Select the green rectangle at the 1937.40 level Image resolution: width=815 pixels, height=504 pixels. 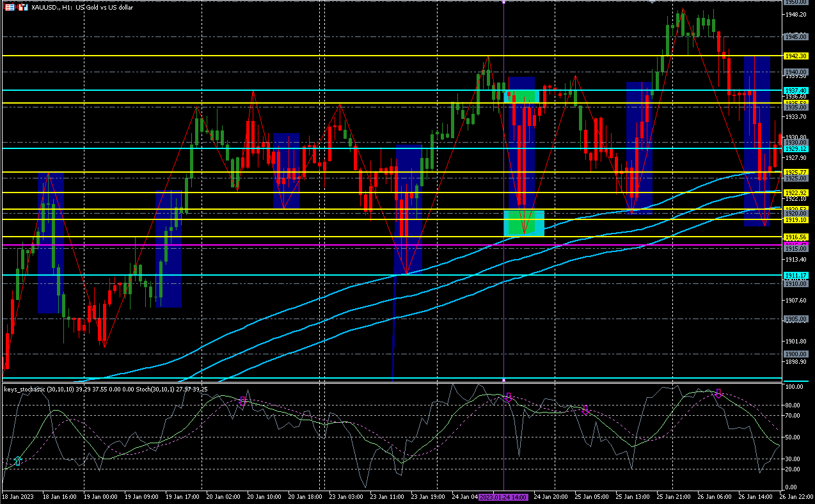(523, 96)
